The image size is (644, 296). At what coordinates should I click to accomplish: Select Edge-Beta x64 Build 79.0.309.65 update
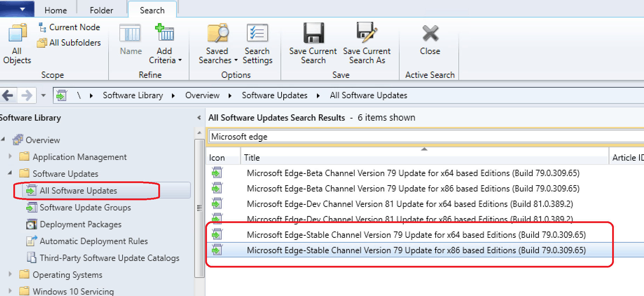413,173
